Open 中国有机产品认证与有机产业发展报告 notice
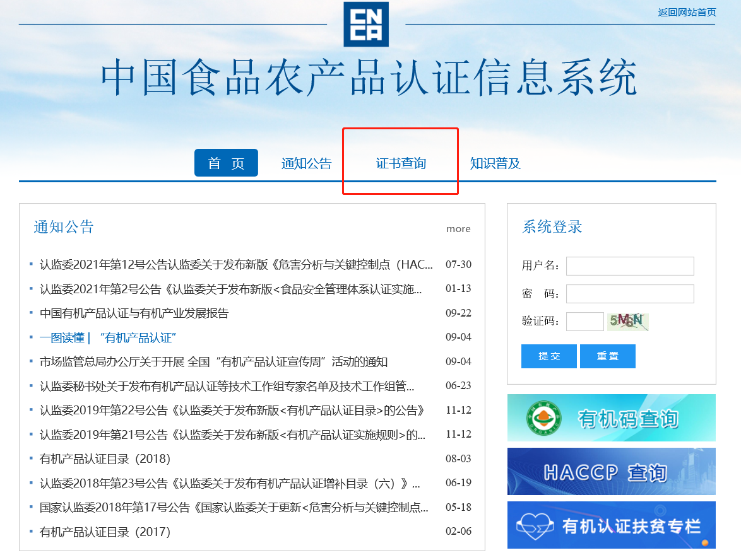The width and height of the screenshot is (741, 560). tap(134, 313)
